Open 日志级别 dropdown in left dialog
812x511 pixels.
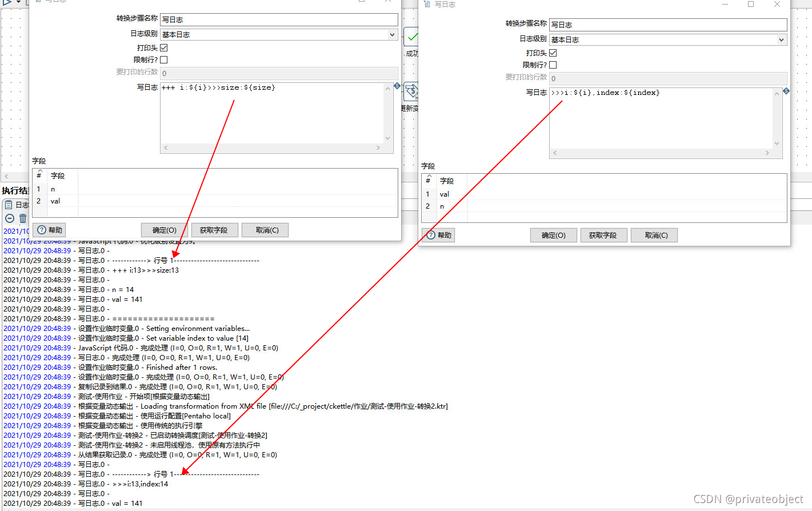click(x=392, y=34)
